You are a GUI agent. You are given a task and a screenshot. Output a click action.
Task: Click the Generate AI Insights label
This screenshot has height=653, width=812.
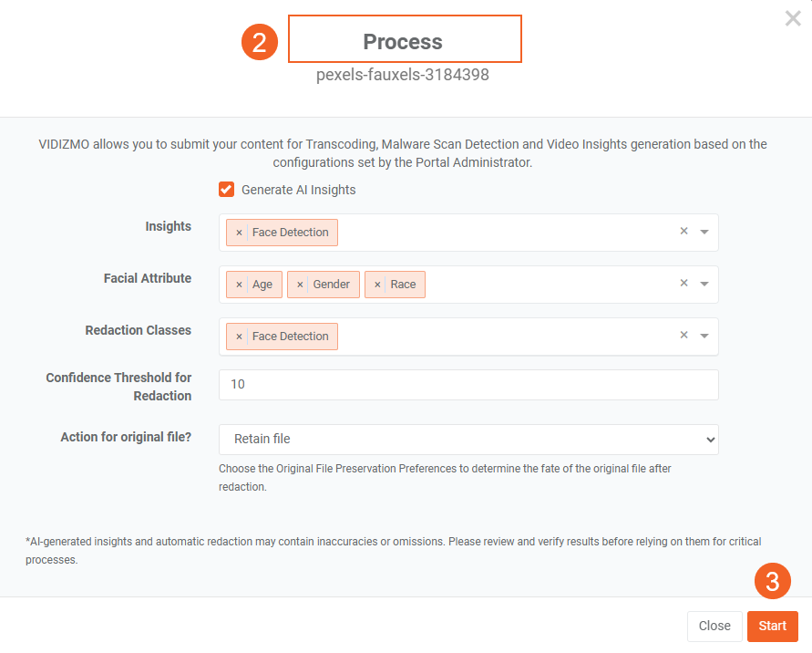coord(298,190)
